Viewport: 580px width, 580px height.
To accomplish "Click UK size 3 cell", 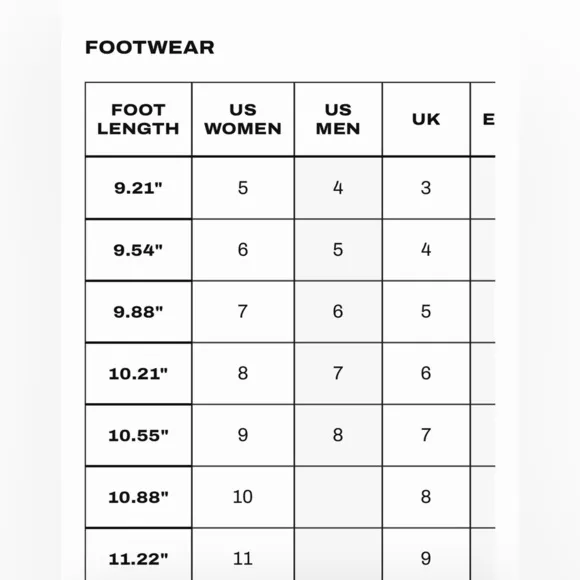I will pyautogui.click(x=426, y=188).
